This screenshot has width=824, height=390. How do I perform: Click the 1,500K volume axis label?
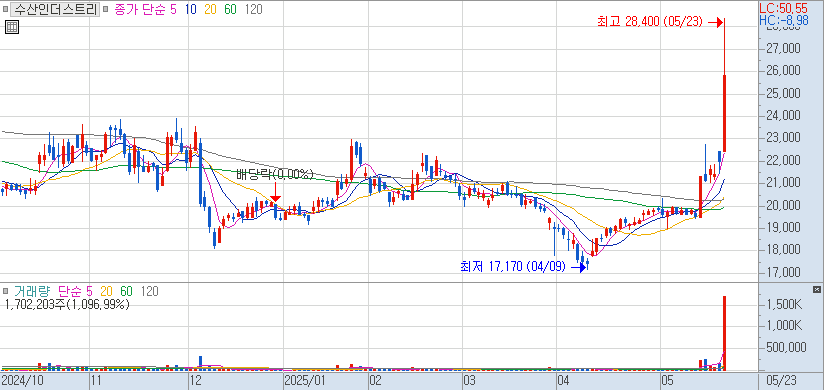click(784, 305)
